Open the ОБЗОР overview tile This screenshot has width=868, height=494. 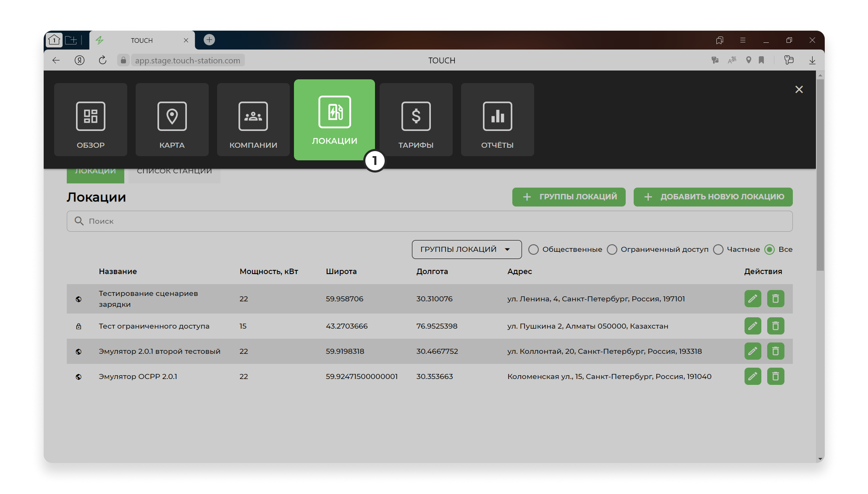(x=90, y=120)
